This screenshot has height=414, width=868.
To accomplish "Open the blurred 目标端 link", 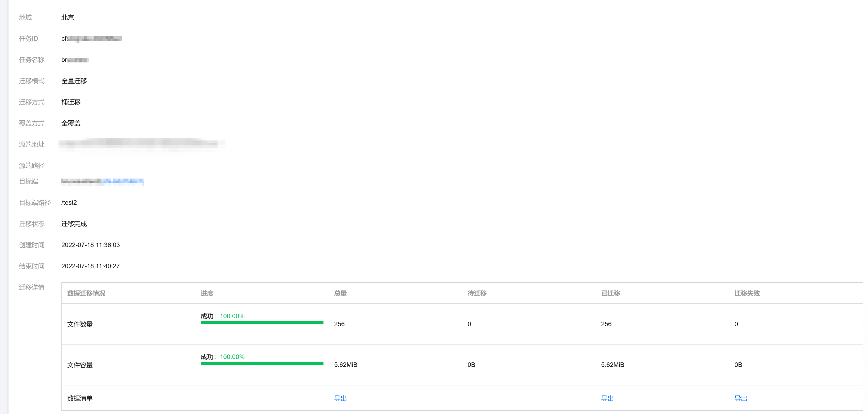I will (123, 181).
